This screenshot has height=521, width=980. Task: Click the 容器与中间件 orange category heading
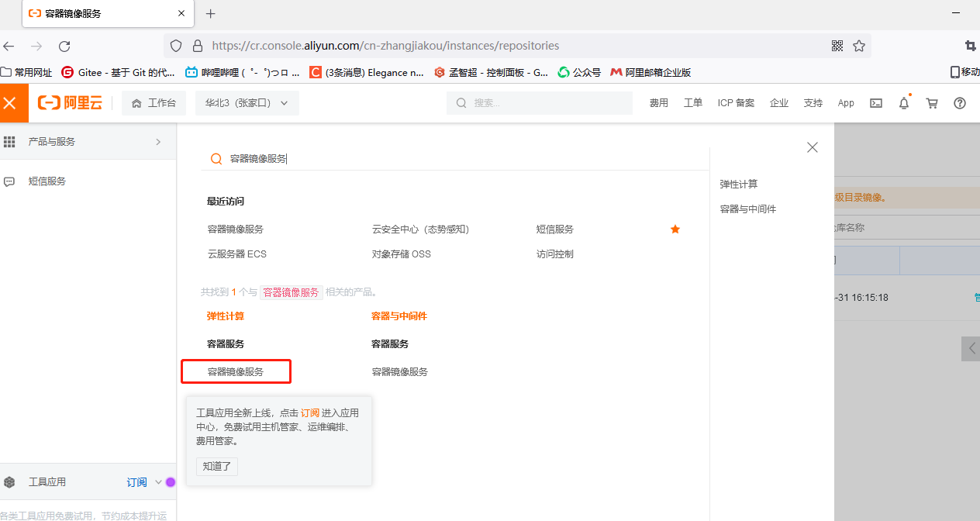tap(399, 316)
